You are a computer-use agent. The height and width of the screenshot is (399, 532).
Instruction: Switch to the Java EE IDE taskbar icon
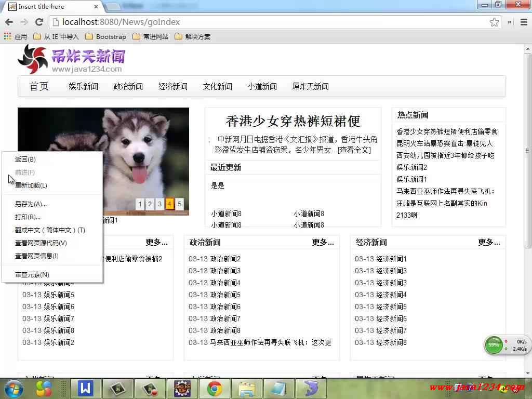click(x=182, y=388)
